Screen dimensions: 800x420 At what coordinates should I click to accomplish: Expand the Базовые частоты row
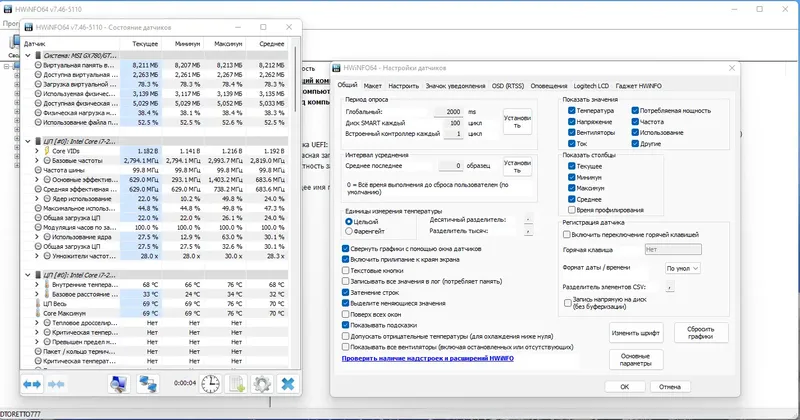click(x=37, y=160)
